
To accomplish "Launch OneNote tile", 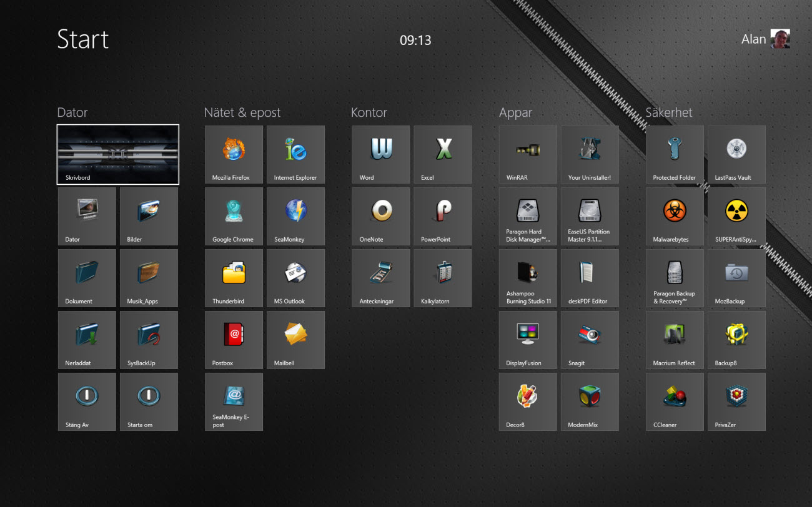I will click(x=380, y=216).
